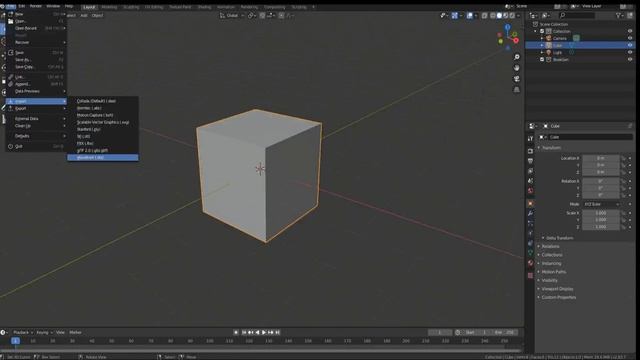Switch to the Sculpting workspace tab

pos(131,7)
